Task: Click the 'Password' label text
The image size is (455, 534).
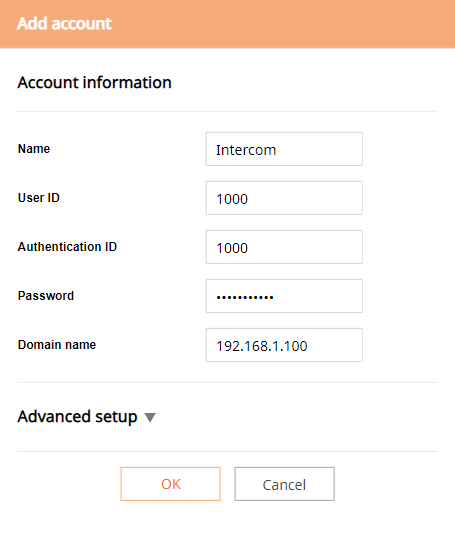Action: coord(46,296)
